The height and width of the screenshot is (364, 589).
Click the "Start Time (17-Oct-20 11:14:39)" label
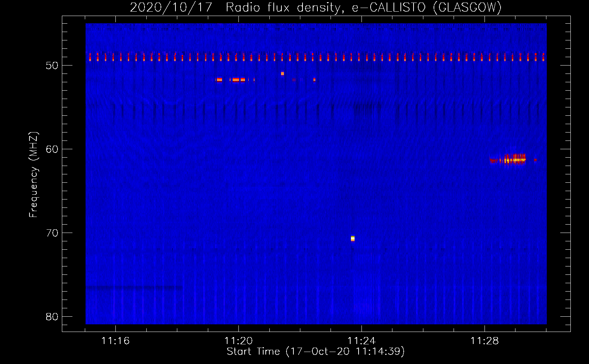[316, 352]
